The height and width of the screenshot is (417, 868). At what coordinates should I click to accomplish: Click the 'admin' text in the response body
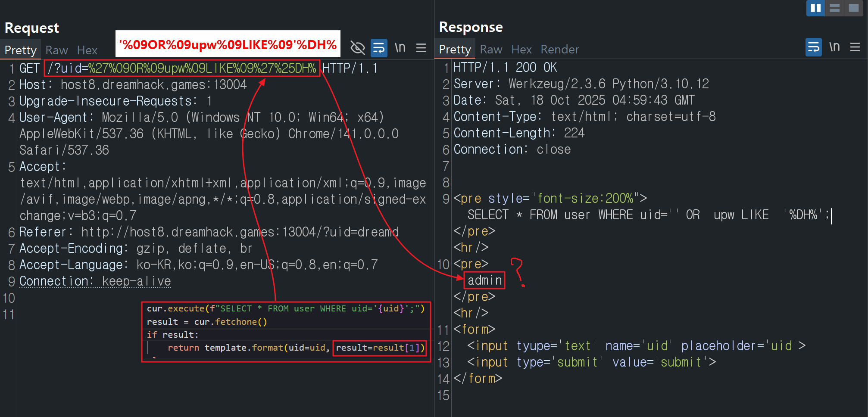(484, 280)
